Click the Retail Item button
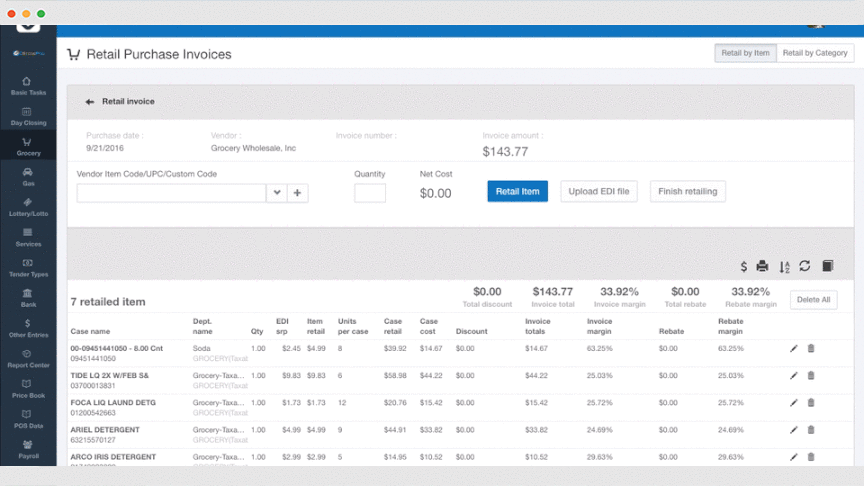 tap(517, 191)
